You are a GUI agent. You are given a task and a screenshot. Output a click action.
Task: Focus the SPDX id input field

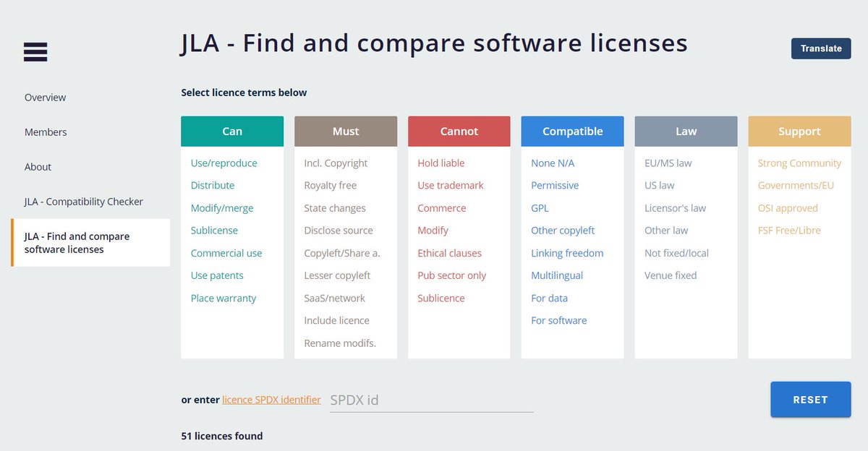432,400
